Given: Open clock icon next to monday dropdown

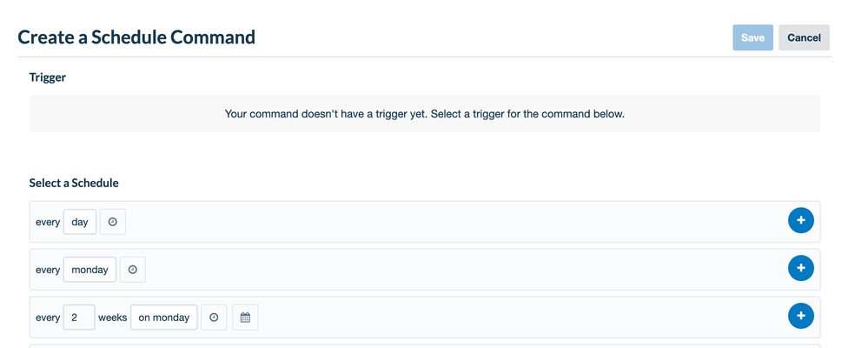Looking at the screenshot, I should pos(133,270).
